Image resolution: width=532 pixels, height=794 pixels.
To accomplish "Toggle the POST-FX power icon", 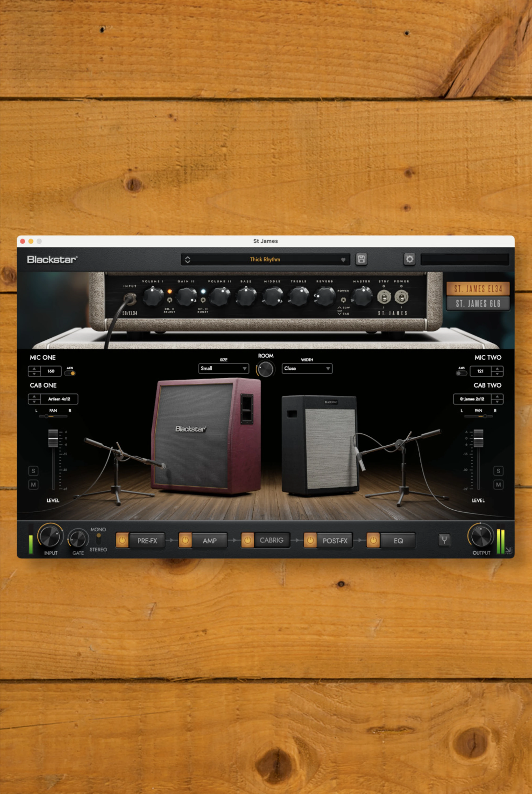I will point(310,540).
